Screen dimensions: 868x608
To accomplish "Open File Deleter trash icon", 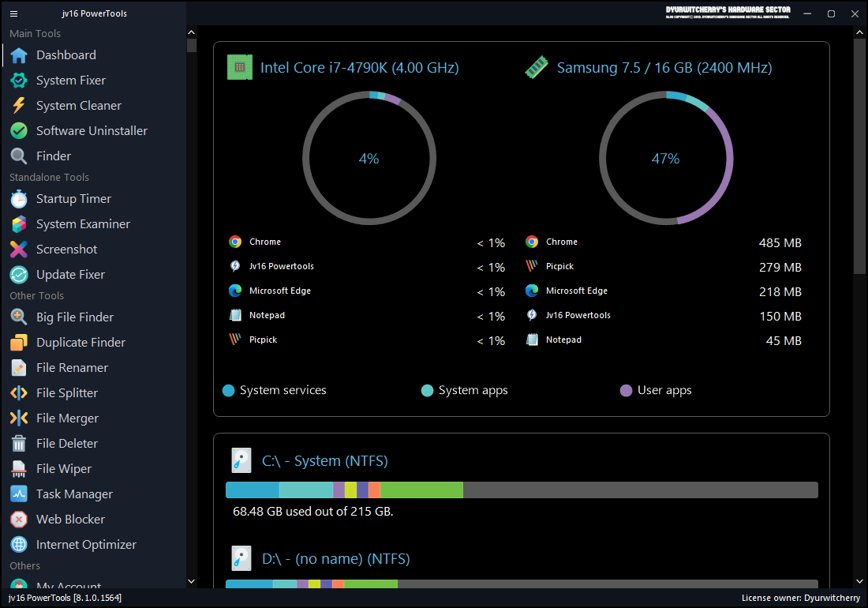I will [19, 444].
